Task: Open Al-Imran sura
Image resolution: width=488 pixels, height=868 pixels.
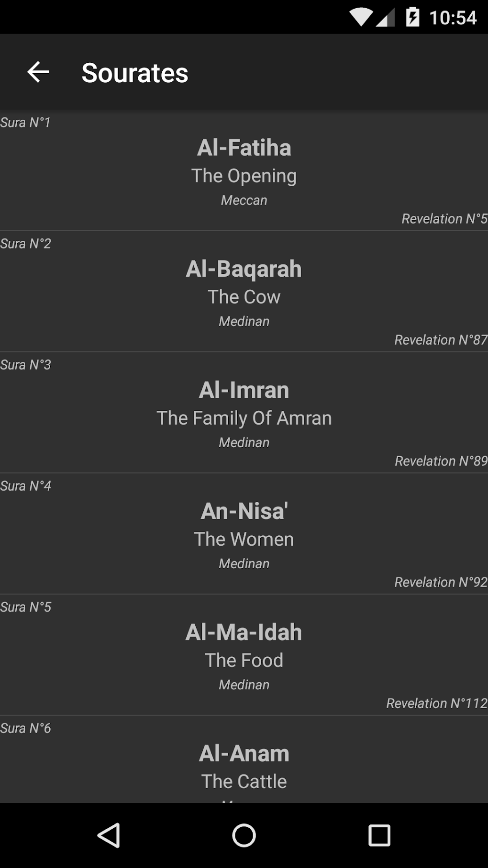Action: click(x=244, y=390)
